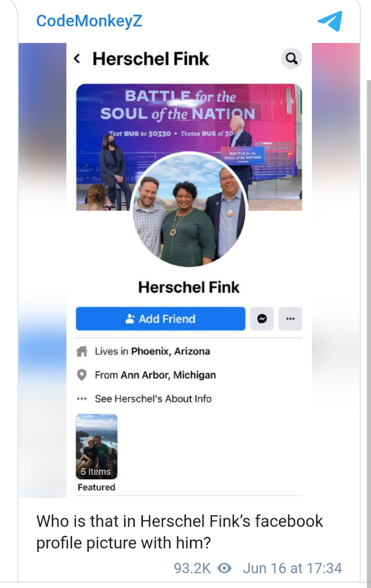Click the home icon beside Lives in Phoenix
The image size is (371, 588).
click(82, 351)
